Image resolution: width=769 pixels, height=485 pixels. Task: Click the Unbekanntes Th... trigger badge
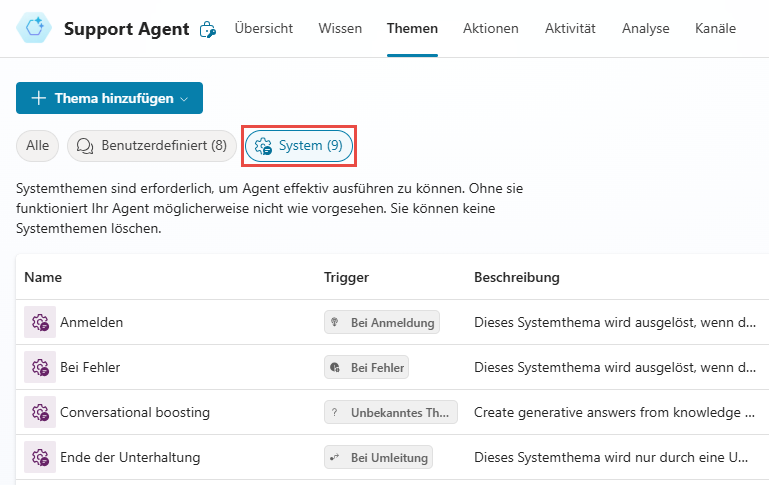tap(390, 412)
